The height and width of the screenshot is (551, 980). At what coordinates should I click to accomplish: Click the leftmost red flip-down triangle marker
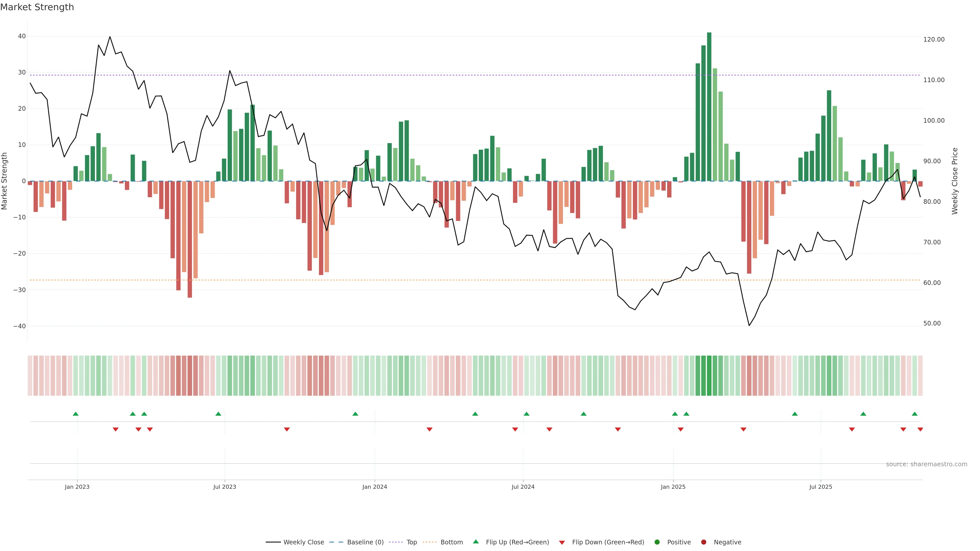pyautogui.click(x=116, y=429)
